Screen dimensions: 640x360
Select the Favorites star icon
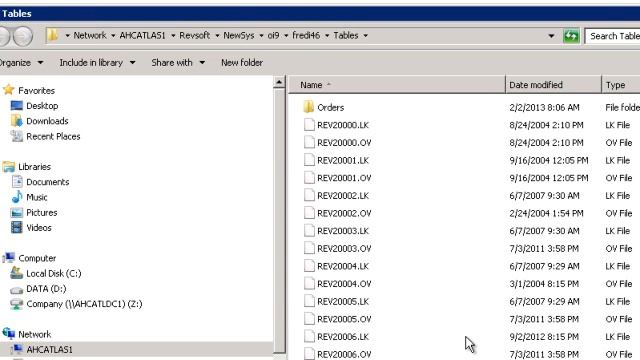pyautogui.click(x=8, y=90)
